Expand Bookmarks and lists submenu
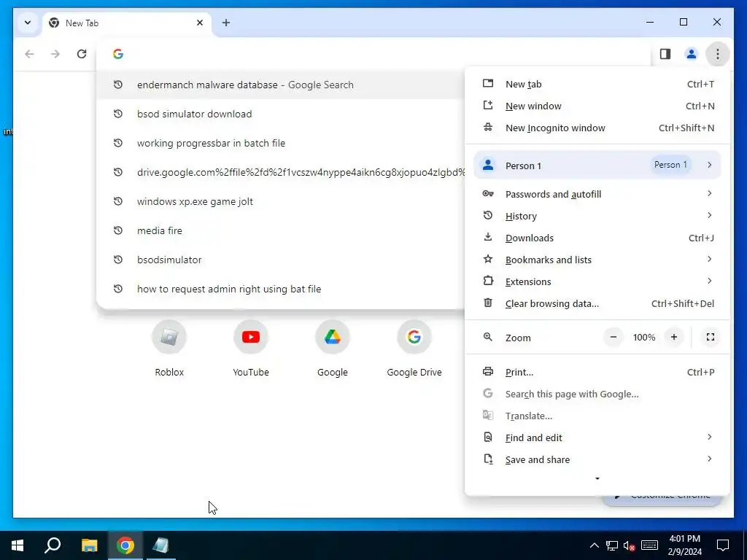The width and height of the screenshot is (747, 560). pos(597,260)
